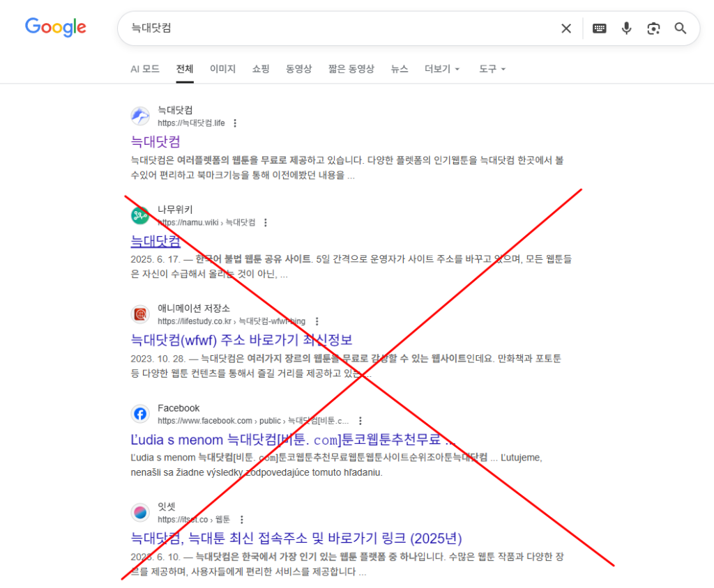714x588 pixels.
Task: Click the Google logo
Action: [55, 27]
